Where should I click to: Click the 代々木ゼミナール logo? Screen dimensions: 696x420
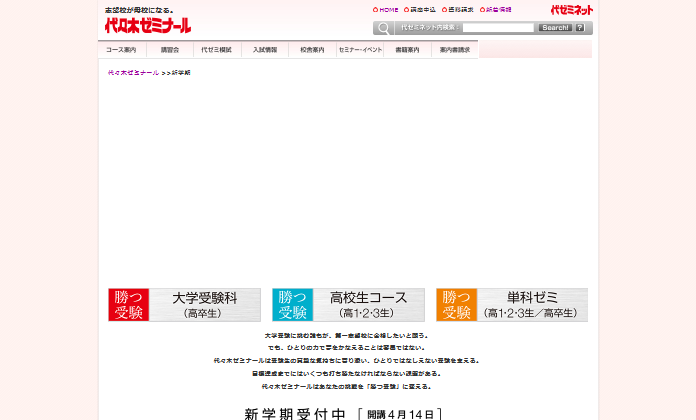tap(148, 26)
